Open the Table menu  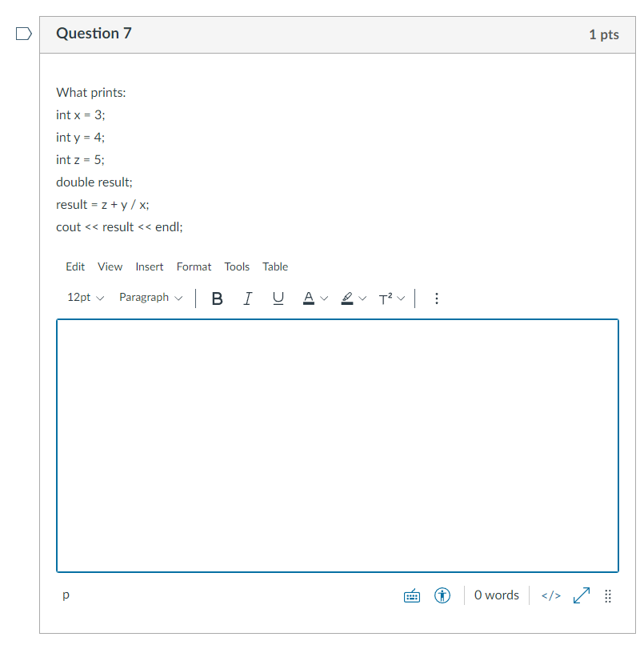[x=275, y=266]
